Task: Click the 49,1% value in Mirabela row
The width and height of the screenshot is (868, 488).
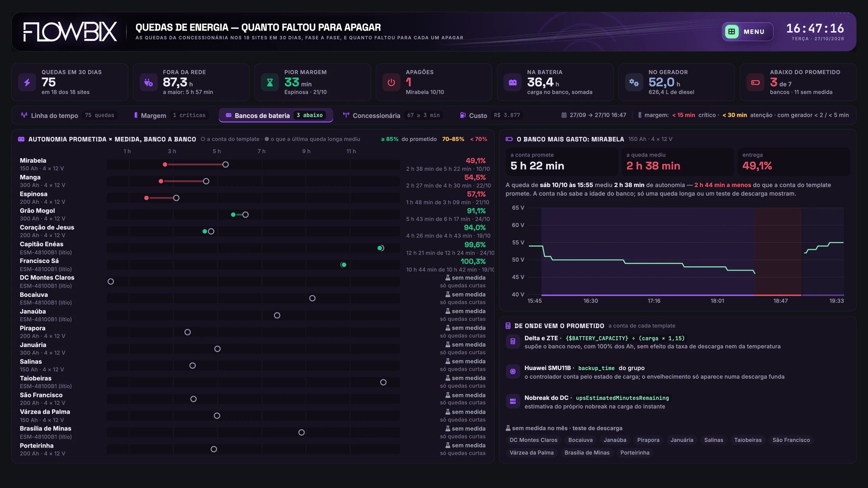Action: point(475,161)
